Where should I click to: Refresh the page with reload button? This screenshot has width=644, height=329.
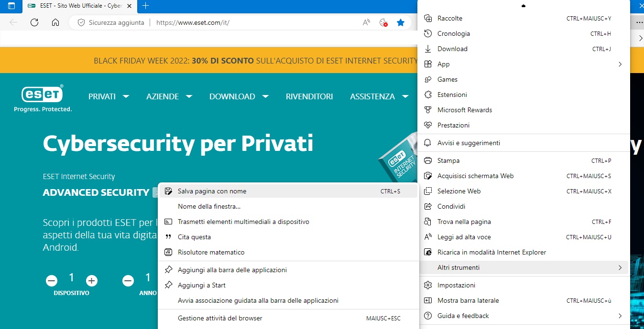click(34, 22)
